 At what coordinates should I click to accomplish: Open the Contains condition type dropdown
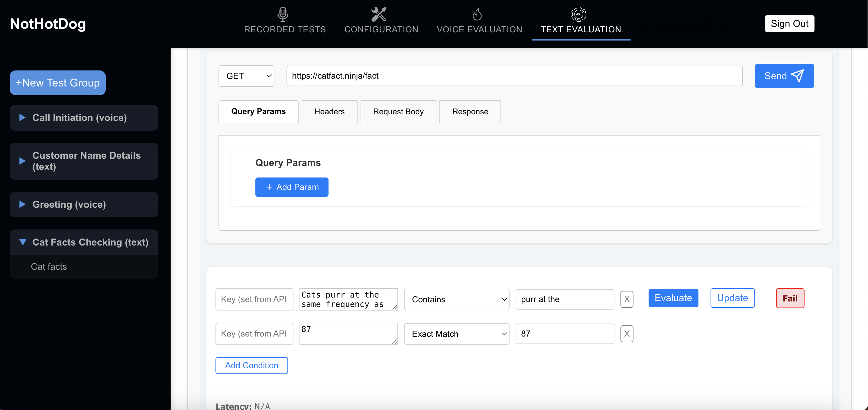pyautogui.click(x=456, y=299)
